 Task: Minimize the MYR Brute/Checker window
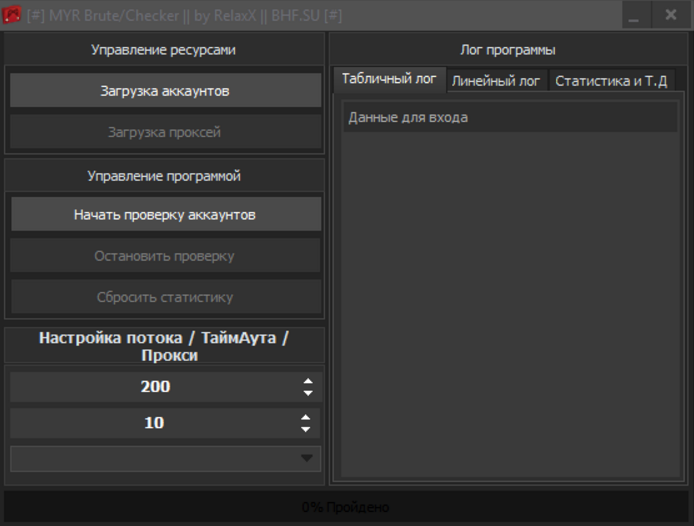634,16
